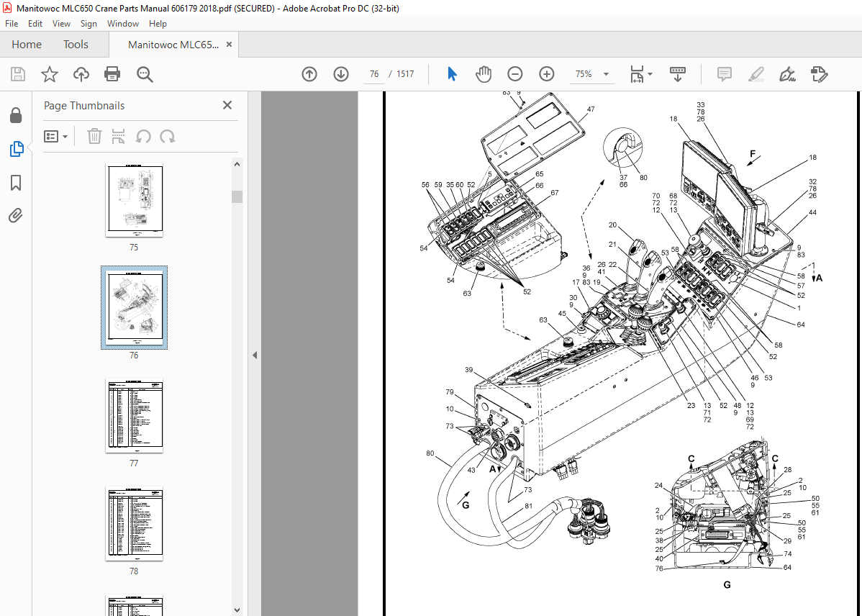Rotate pages clockwise
Image resolution: width=862 pixels, height=616 pixels.
168,136
